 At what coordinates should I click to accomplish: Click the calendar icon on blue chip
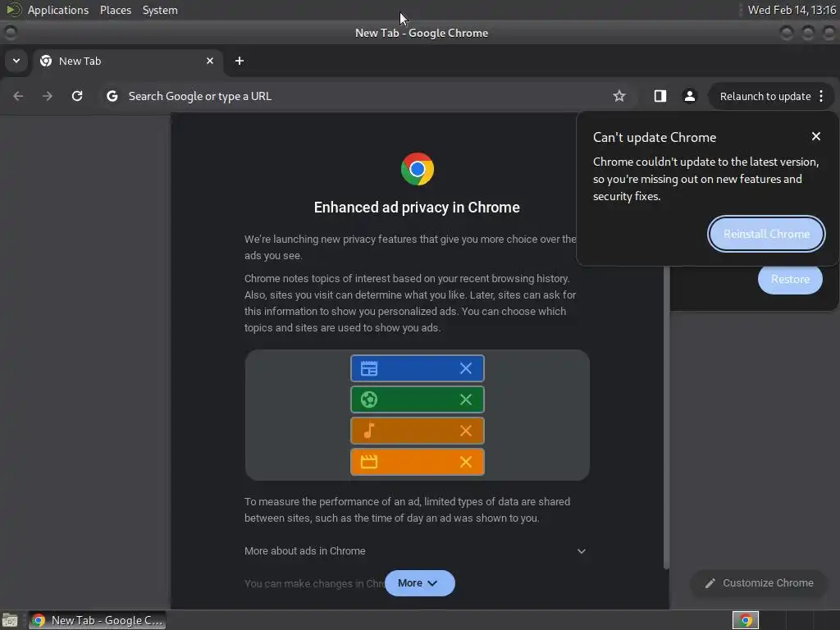(x=369, y=368)
